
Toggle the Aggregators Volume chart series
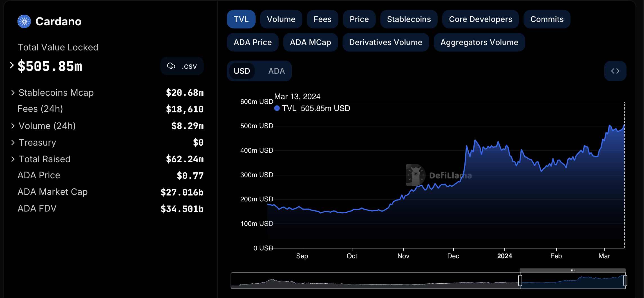[x=479, y=42]
